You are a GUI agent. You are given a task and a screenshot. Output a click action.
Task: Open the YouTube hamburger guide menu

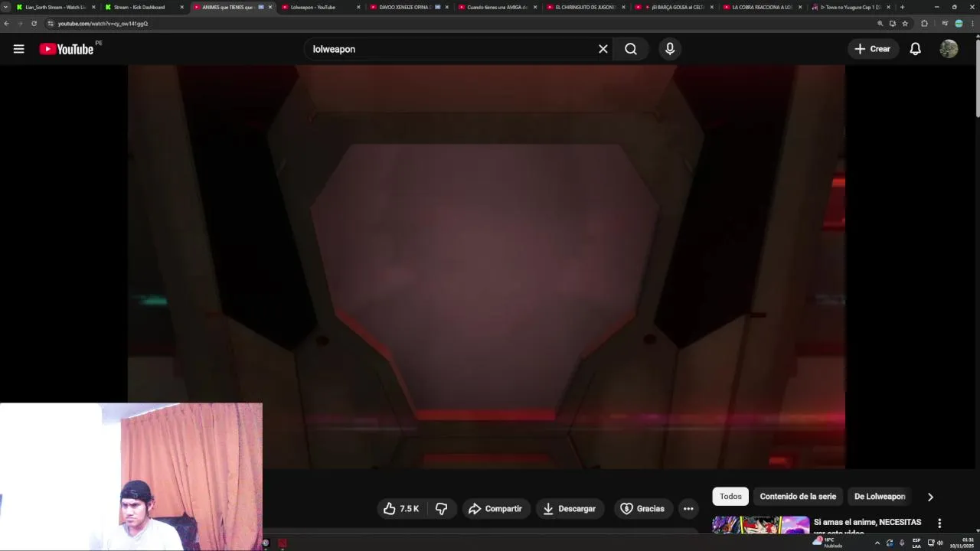click(18, 49)
